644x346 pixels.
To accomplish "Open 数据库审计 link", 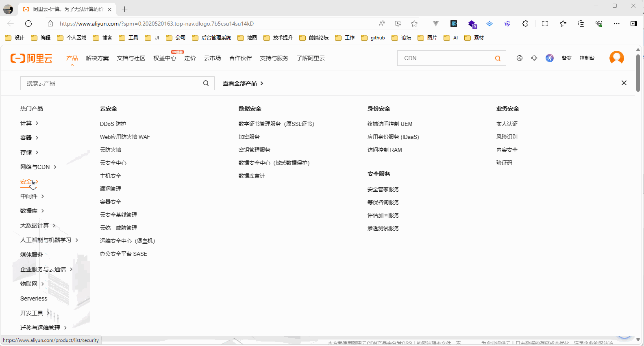I will [252, 176].
